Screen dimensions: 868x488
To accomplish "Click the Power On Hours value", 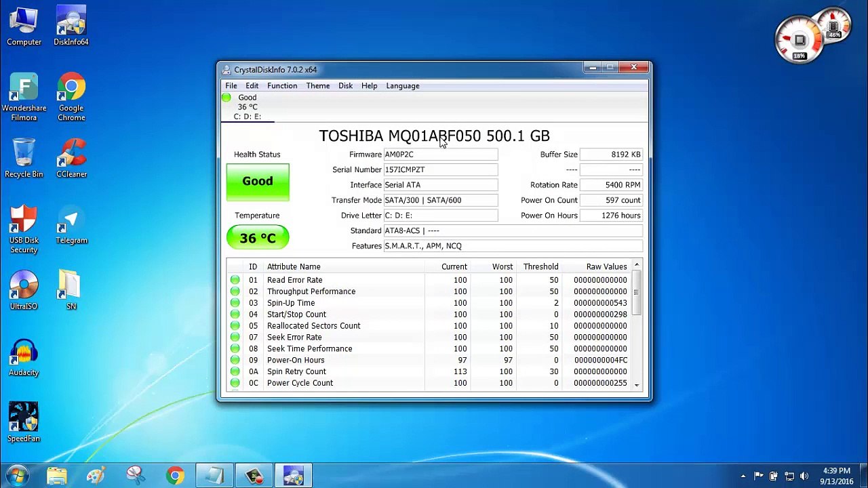I will [611, 216].
